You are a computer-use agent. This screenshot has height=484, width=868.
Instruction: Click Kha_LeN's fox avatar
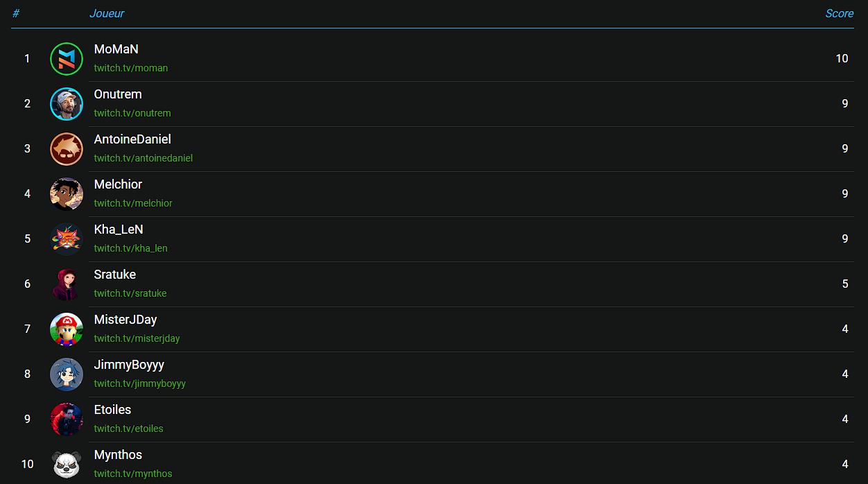(x=67, y=239)
